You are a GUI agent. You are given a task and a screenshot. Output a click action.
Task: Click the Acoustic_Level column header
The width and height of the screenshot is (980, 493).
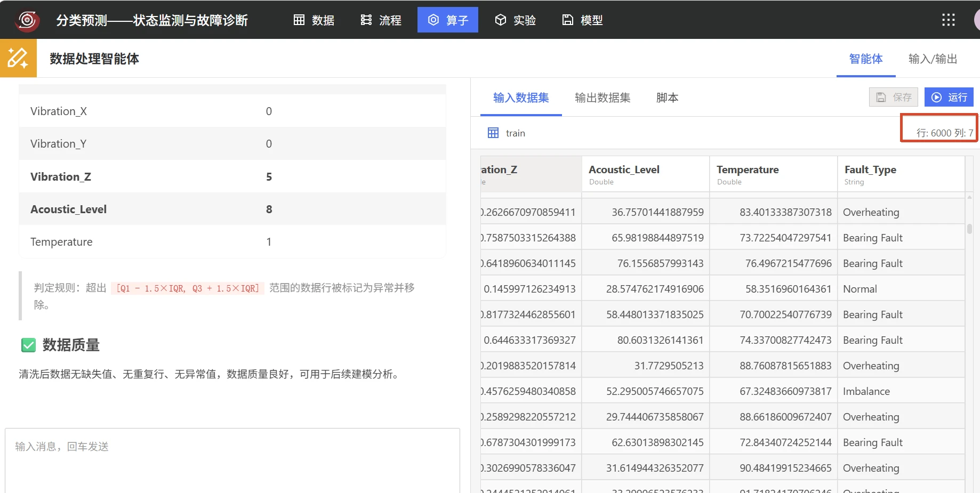click(645, 174)
